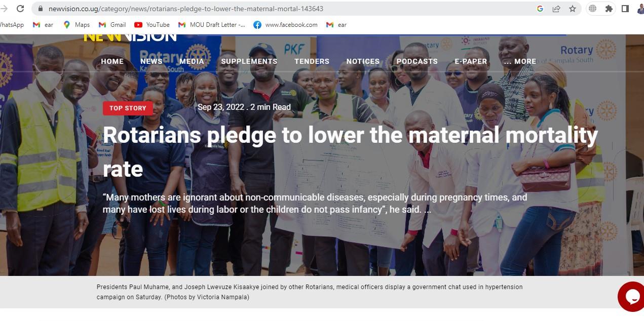Open the YouTube bookmark
This screenshot has width=644, height=321.
[152, 25]
